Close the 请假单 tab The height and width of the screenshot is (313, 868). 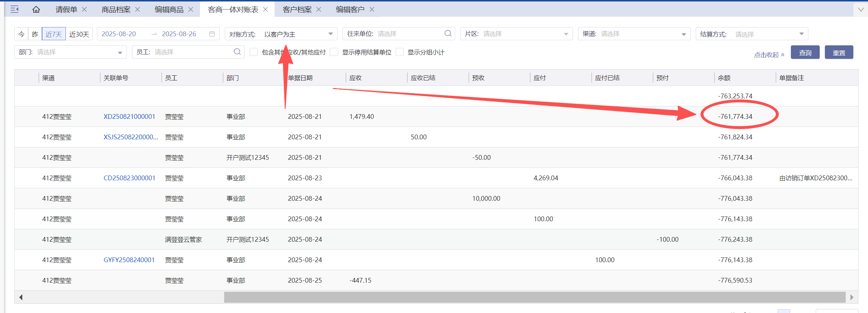click(x=84, y=10)
